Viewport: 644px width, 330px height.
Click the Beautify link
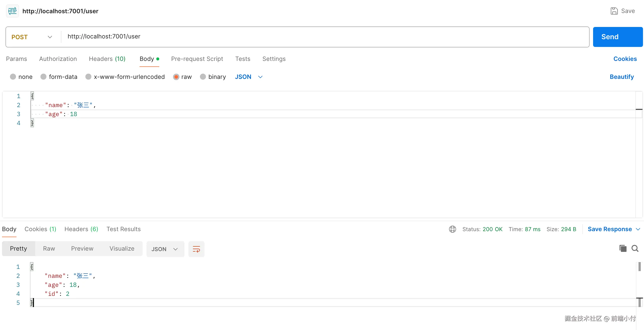point(622,77)
